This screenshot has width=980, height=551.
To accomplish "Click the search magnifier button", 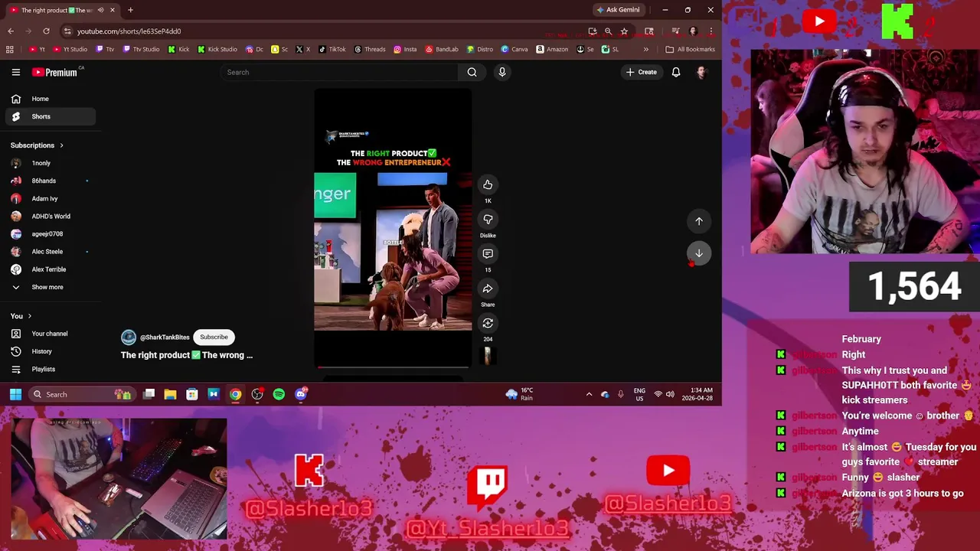I will [x=472, y=72].
